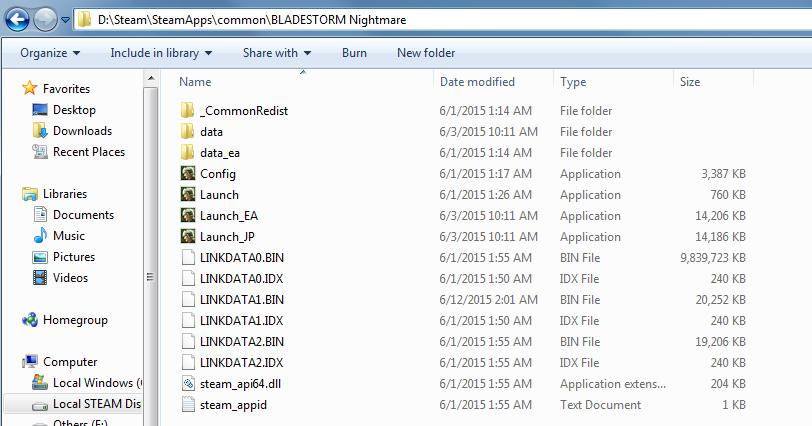
Task: Select the Launch_JP application icon
Action: pyautogui.click(x=187, y=237)
